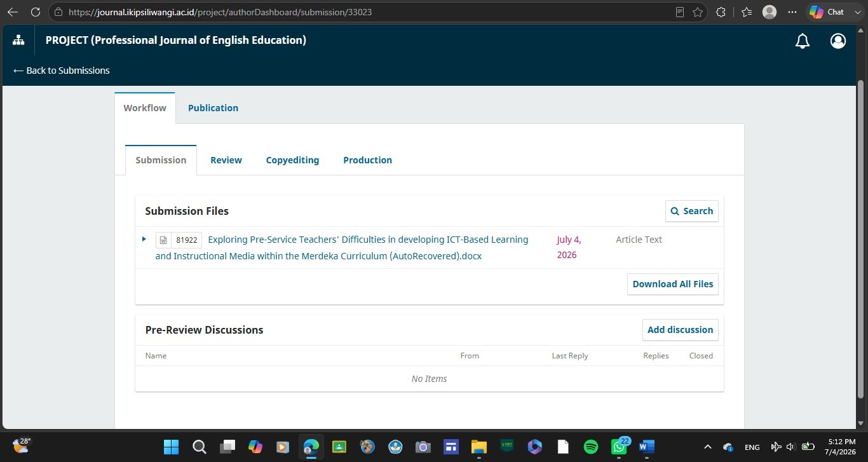View site information lock icon
Viewport: 868px width, 462px height.
59,12
